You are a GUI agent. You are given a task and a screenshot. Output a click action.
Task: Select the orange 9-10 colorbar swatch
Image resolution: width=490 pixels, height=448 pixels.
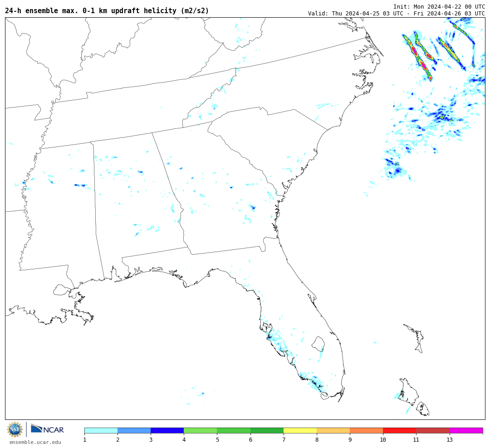click(367, 431)
